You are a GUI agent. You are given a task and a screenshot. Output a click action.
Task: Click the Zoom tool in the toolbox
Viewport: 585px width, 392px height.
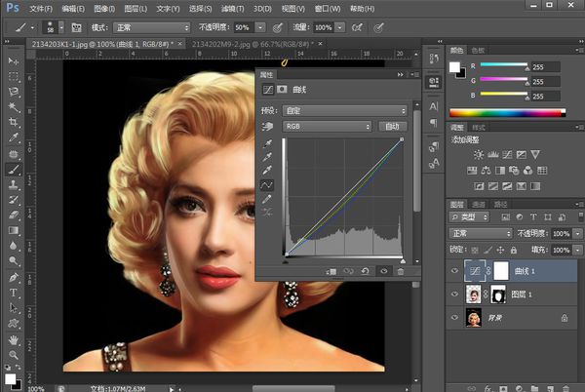click(x=14, y=354)
